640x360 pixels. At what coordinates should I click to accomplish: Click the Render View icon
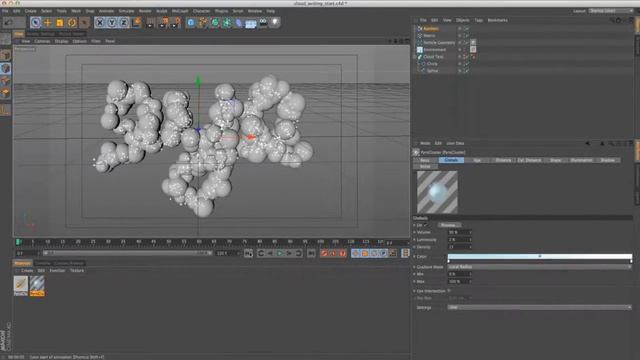click(151, 22)
